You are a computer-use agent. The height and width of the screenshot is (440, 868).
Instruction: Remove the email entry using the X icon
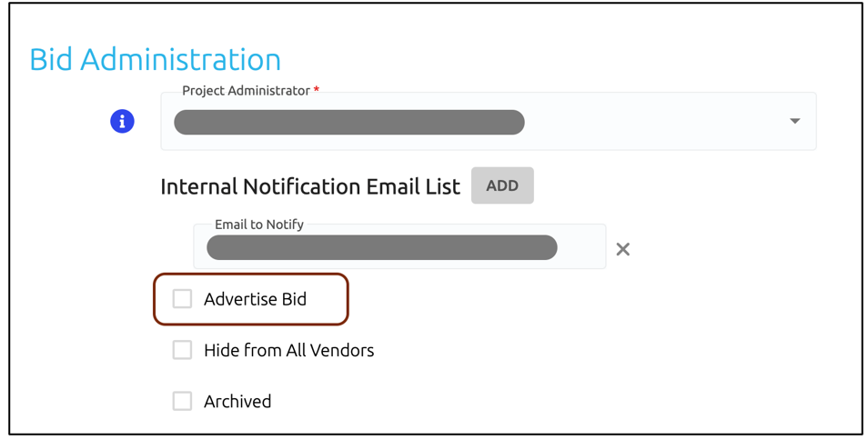point(622,249)
